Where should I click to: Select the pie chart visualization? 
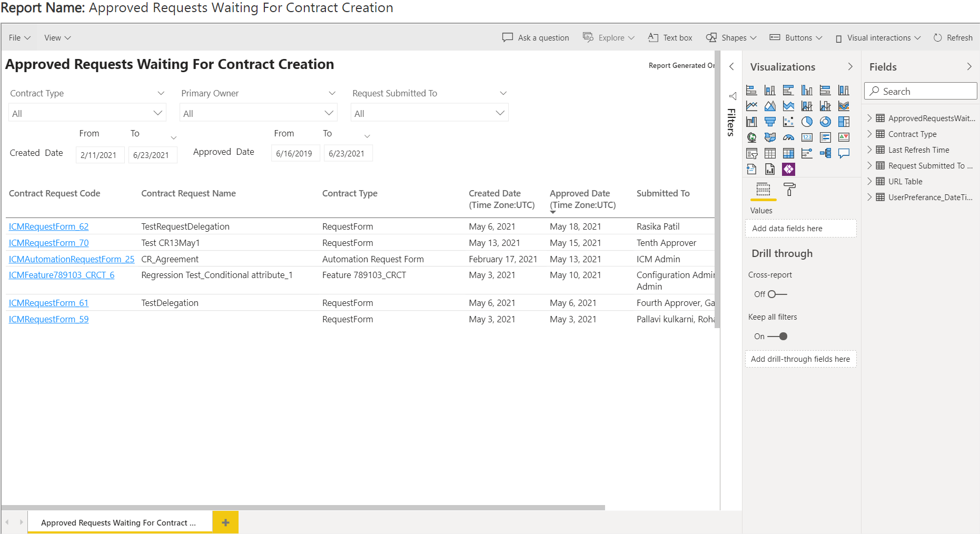coord(807,122)
